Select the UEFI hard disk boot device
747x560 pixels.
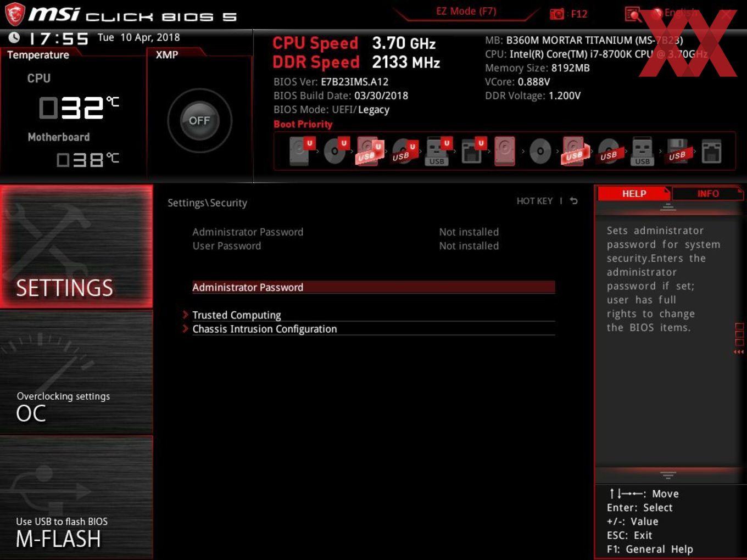click(300, 151)
